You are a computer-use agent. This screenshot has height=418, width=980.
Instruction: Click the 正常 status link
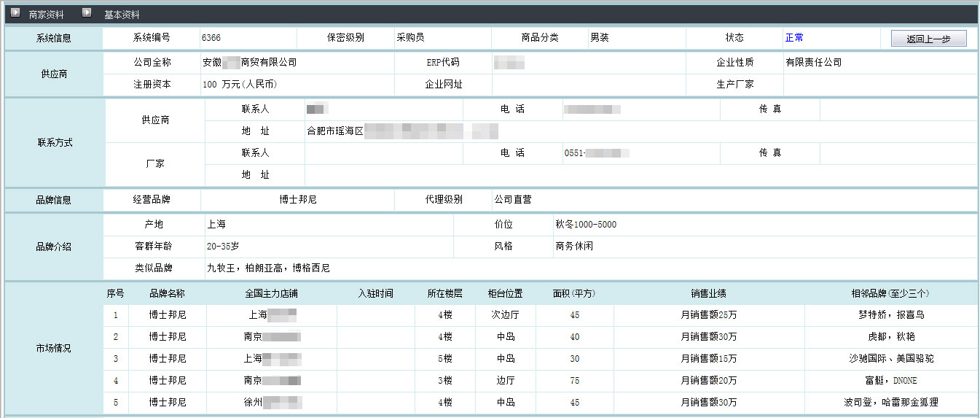point(794,38)
